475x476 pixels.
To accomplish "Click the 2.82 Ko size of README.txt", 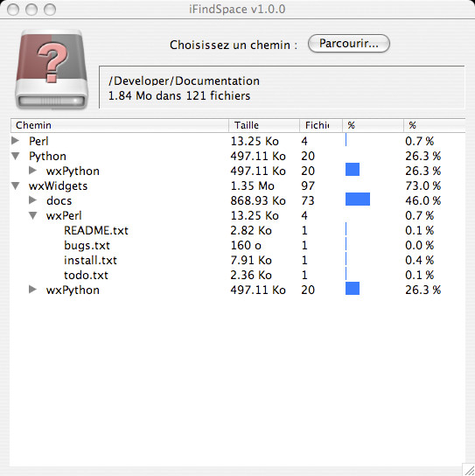I will pyautogui.click(x=251, y=230).
